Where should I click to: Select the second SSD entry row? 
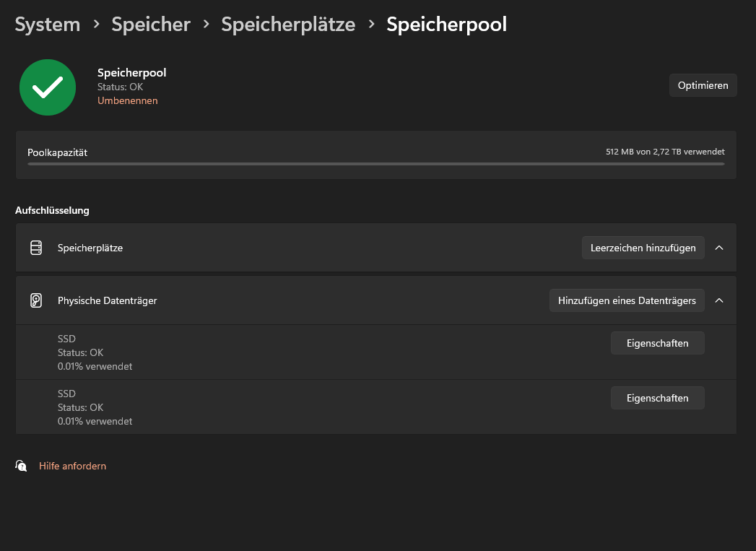289,407
